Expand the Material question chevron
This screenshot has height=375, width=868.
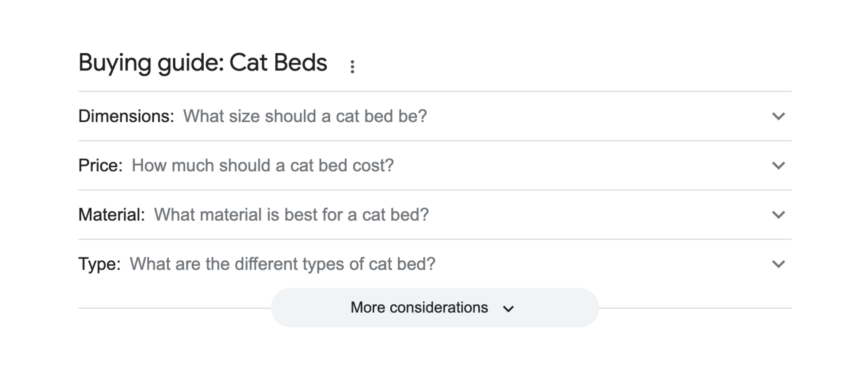tap(779, 215)
